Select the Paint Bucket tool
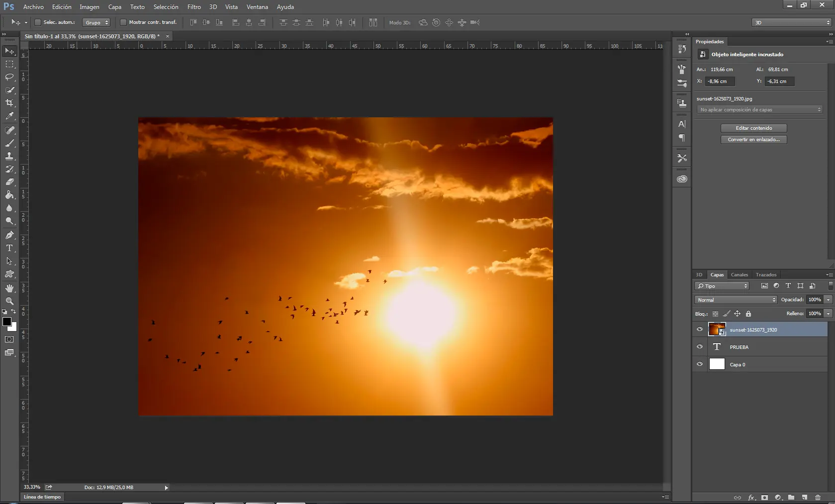The image size is (835, 504). (9, 195)
